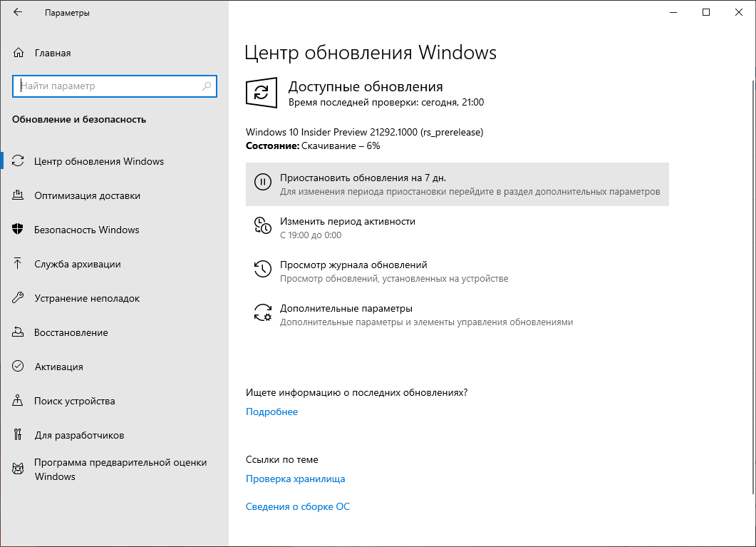Open Recovery (Восстановление) sidebar icon
The height and width of the screenshot is (547, 756).
click(19, 332)
